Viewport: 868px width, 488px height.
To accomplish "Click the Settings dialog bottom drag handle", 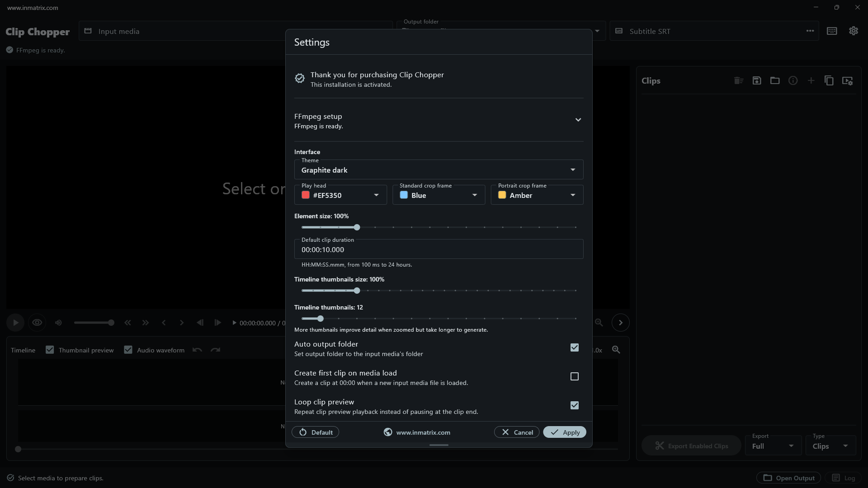I will [439, 445].
